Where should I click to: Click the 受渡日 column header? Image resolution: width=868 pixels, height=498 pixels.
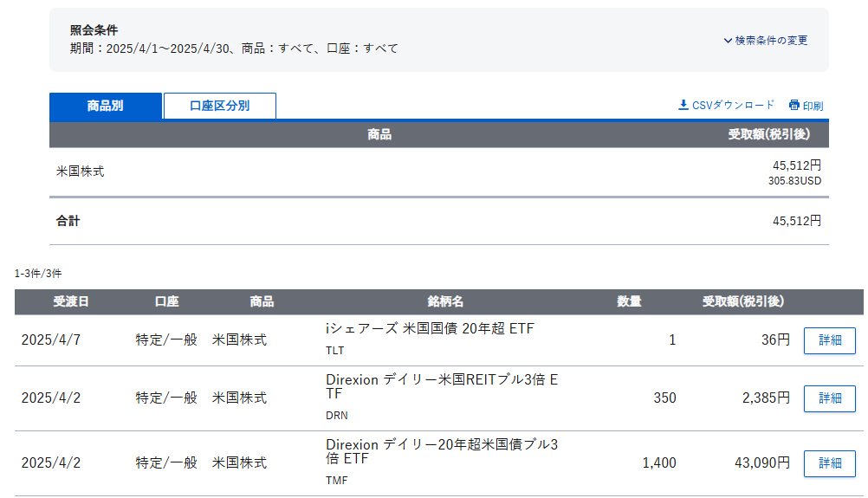(x=71, y=301)
